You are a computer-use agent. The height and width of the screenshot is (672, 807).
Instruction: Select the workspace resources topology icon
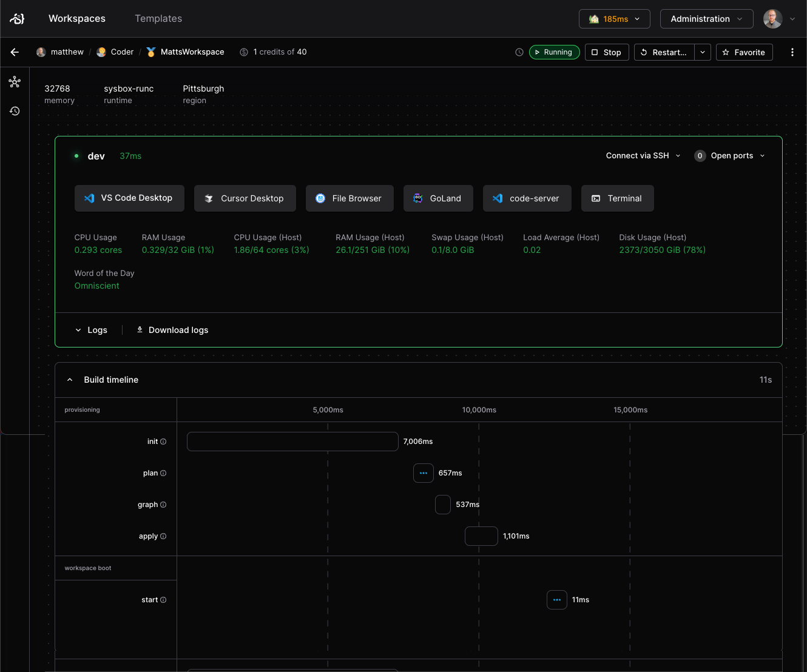click(15, 82)
